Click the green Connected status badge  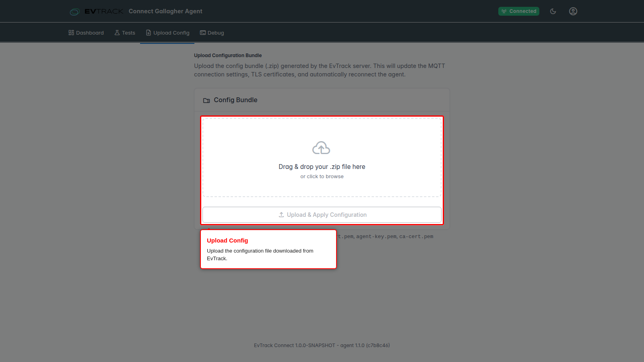(x=519, y=11)
